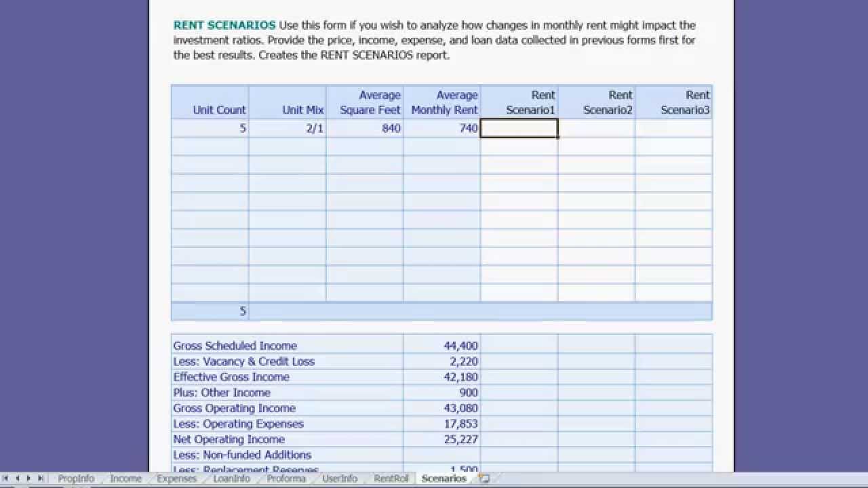Select Other Income value 900
Image resolution: width=868 pixels, height=488 pixels.
point(442,392)
